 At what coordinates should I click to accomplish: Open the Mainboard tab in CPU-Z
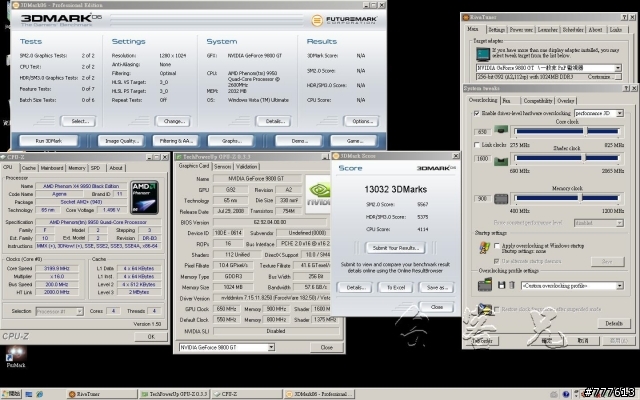52,168
